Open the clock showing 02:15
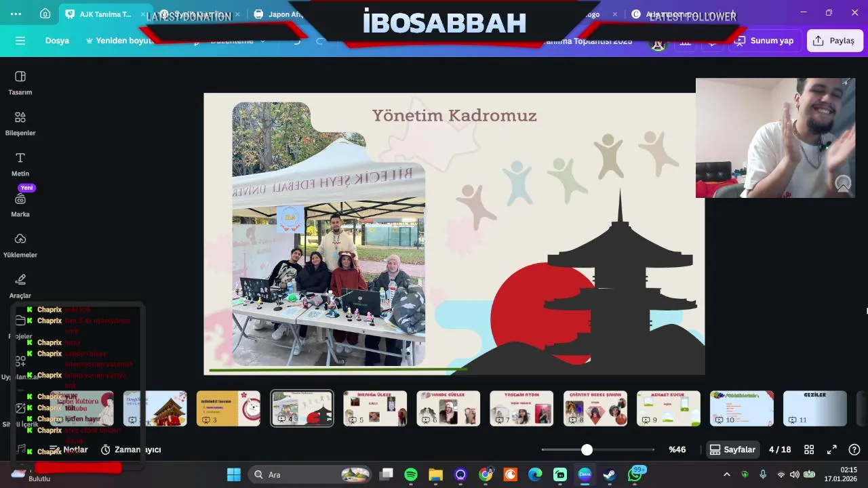 841,474
